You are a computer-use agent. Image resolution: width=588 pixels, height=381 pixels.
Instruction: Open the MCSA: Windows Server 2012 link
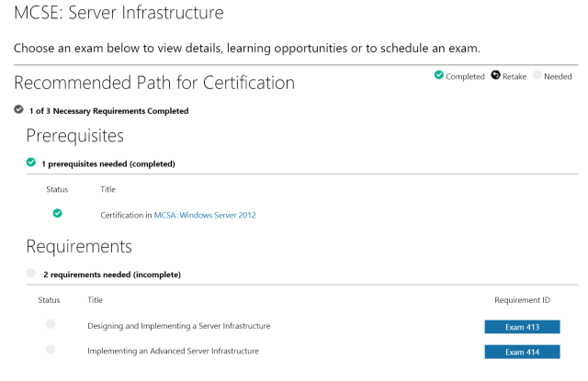[204, 215]
